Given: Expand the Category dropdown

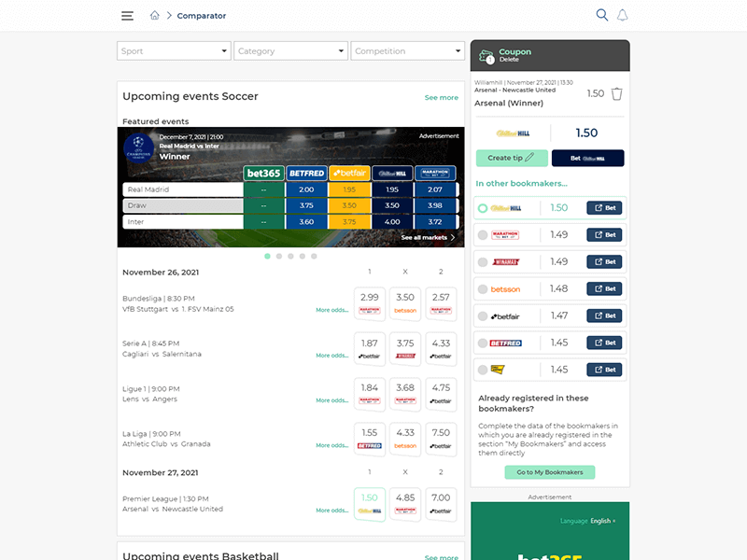Looking at the screenshot, I should coord(290,51).
